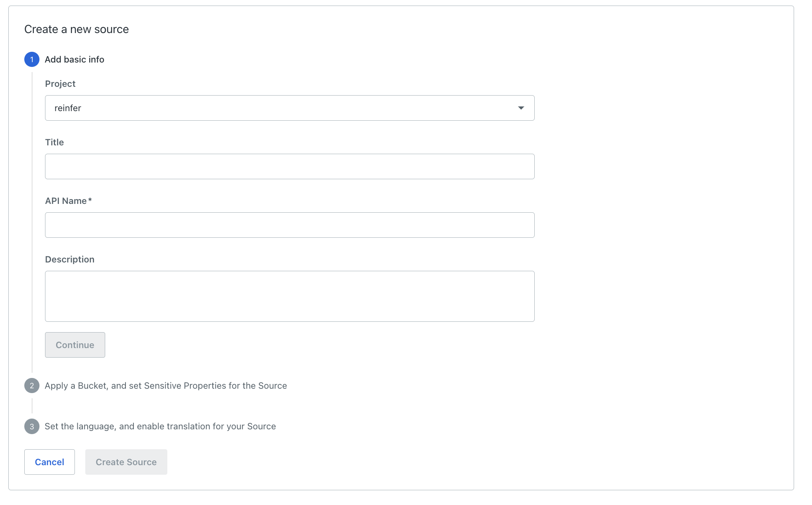Open the Project dropdown arrow
Image resolution: width=812 pixels, height=505 pixels.
[521, 108]
